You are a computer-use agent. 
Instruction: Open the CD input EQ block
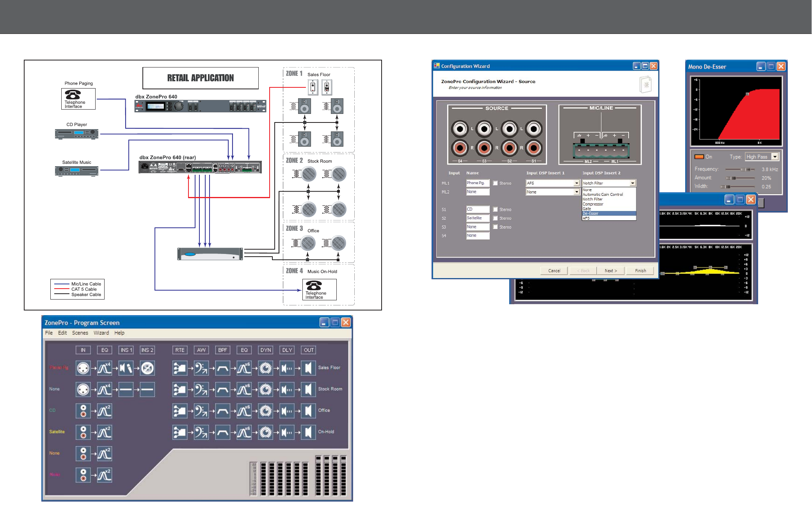tap(105, 411)
